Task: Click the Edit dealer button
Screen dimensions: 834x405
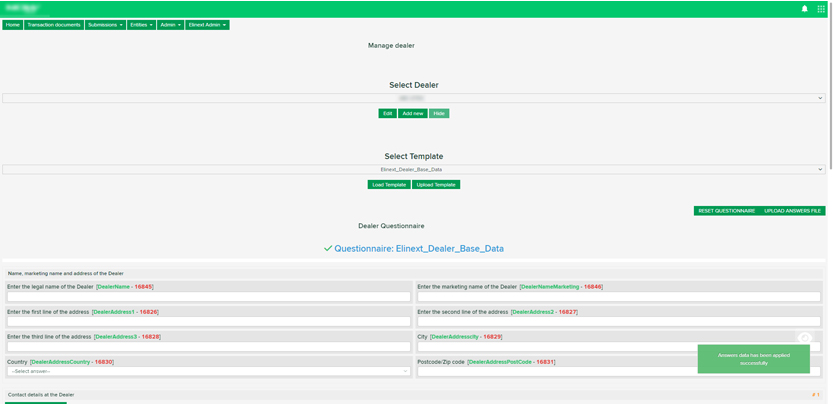Action: coord(387,114)
